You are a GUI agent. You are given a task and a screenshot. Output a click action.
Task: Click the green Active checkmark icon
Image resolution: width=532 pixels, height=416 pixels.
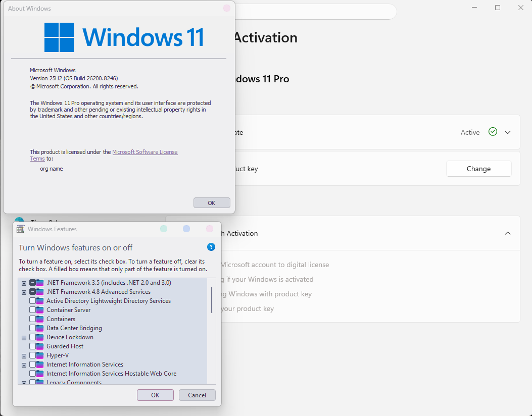tap(493, 132)
